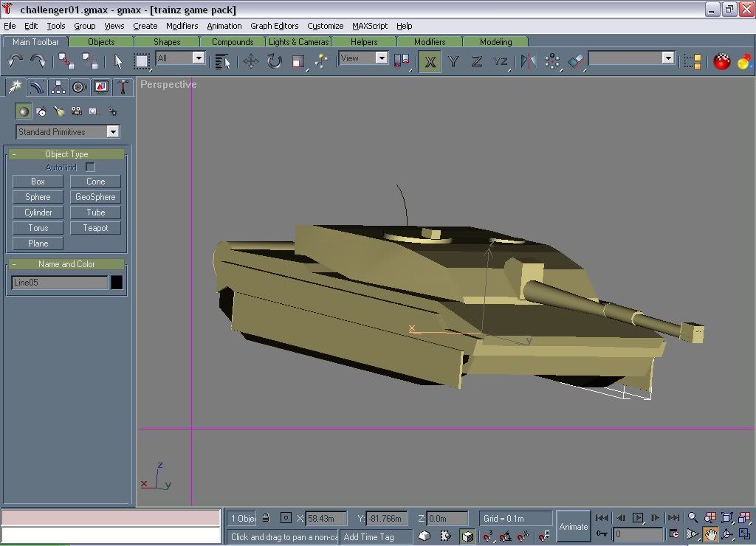Viewport: 756px width, 546px height.
Task: Activate the Select and Rotate tool
Action: [275, 61]
